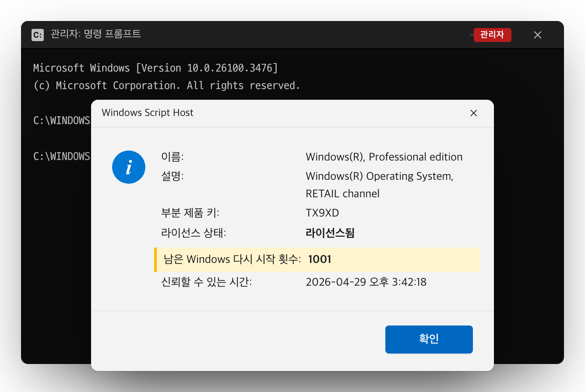Click the 확인 button

click(x=429, y=339)
